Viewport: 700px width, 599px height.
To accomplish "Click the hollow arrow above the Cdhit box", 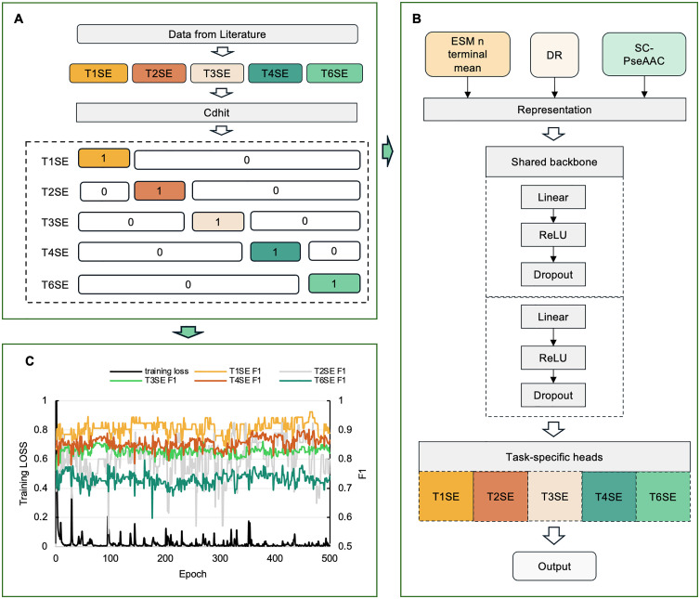I will [x=222, y=93].
